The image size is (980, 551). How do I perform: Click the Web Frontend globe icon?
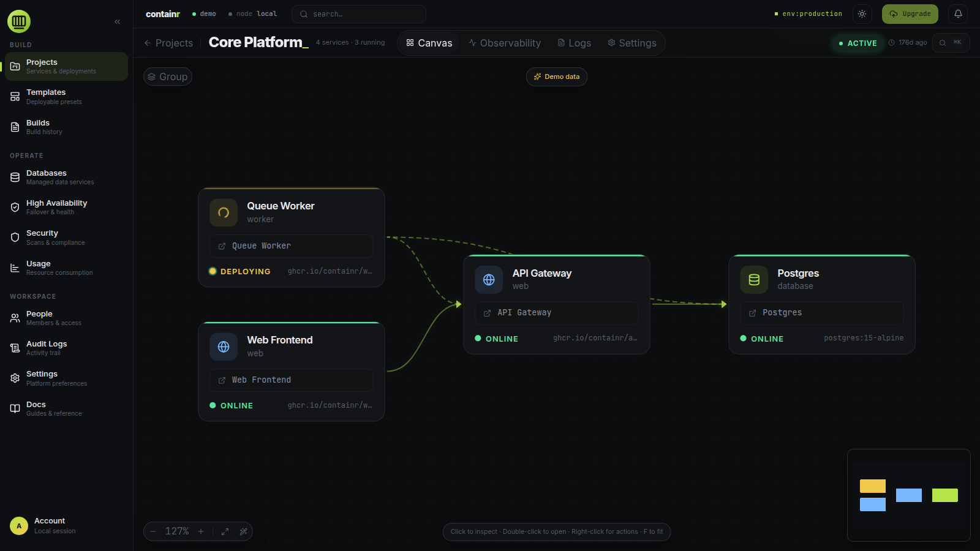pos(224,347)
